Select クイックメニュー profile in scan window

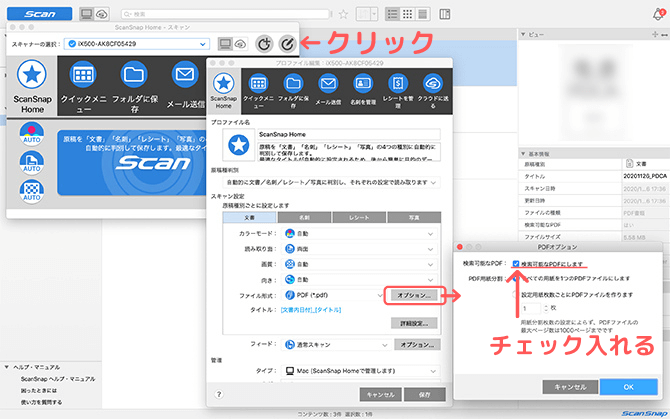(x=83, y=86)
